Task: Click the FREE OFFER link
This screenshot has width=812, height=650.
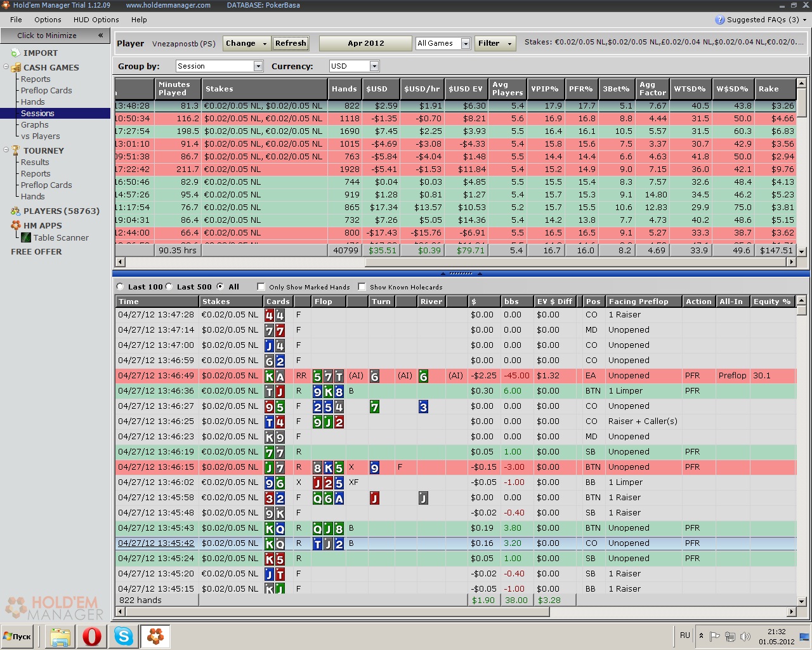Action: click(36, 252)
